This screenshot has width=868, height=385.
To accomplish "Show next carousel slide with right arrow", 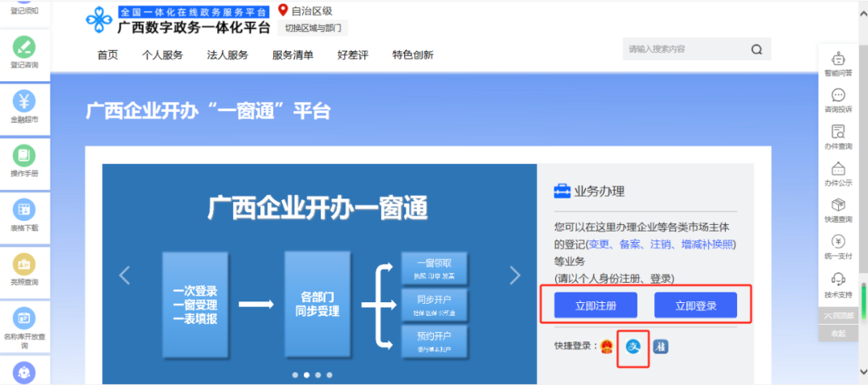I will point(515,276).
